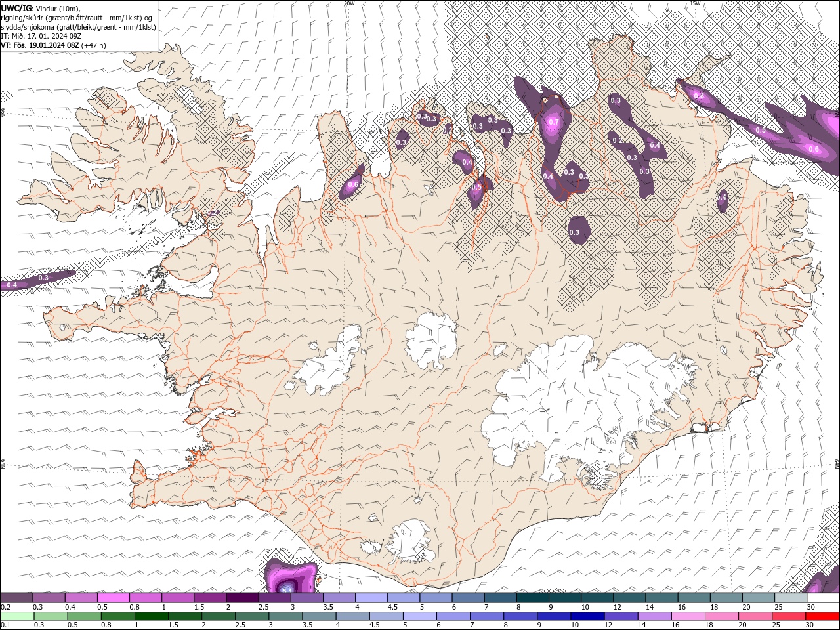
Task: Select the 'IT: Mið. 17. 01. 2024 09Z' line
Action: coord(41,36)
